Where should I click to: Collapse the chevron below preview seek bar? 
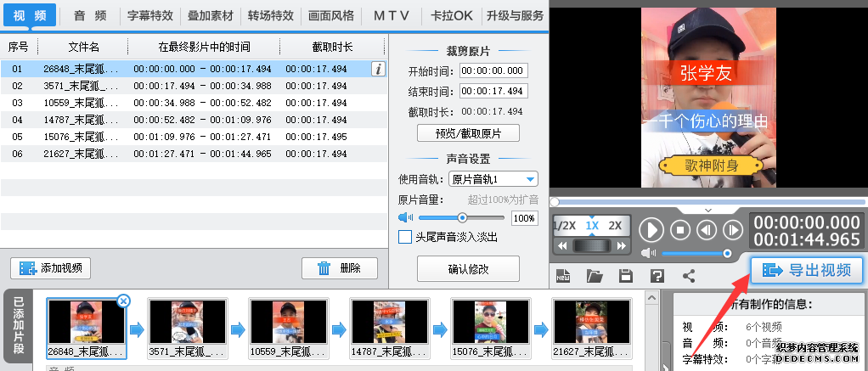[708, 211]
